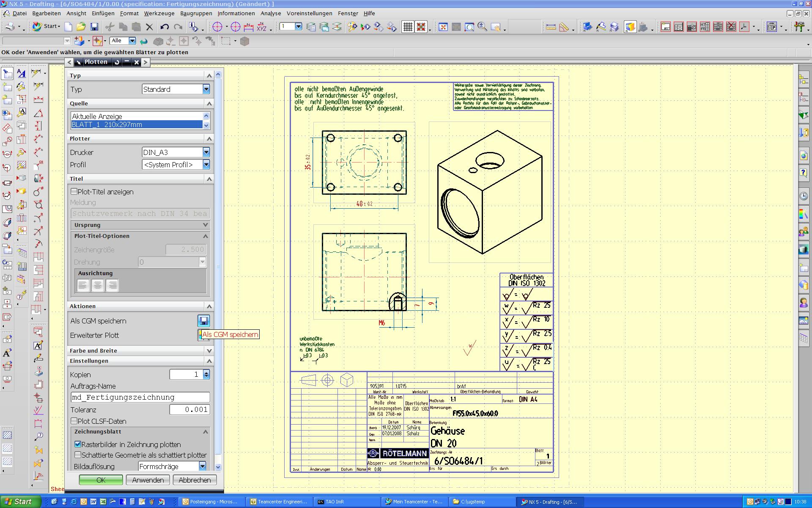Select left alignment icon under Ausrichtung
The image size is (812, 508).
click(x=83, y=285)
